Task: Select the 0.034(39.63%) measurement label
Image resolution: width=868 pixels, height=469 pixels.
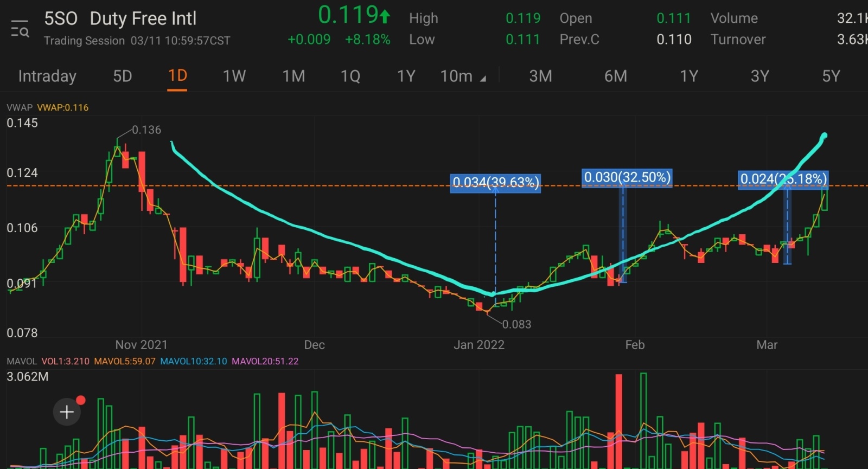Action: pyautogui.click(x=496, y=183)
